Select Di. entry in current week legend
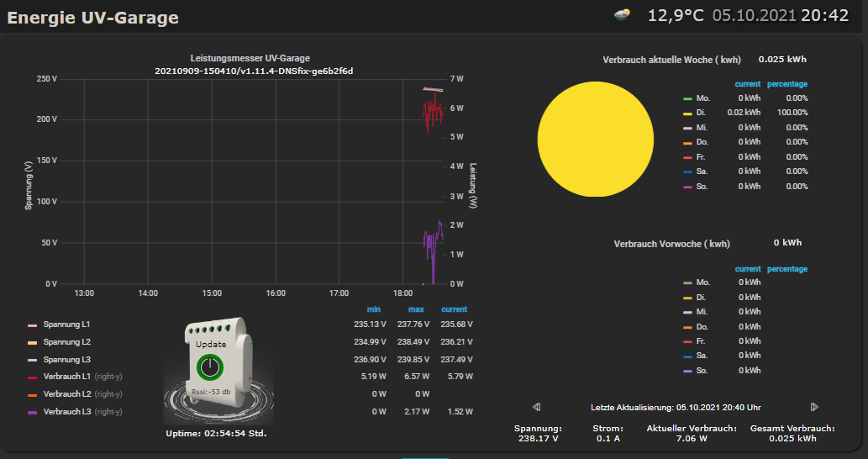The image size is (868, 459). [x=702, y=113]
